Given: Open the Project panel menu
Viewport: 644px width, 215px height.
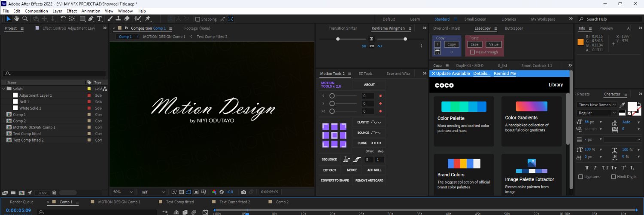Looking at the screenshot, I should pos(22,28).
